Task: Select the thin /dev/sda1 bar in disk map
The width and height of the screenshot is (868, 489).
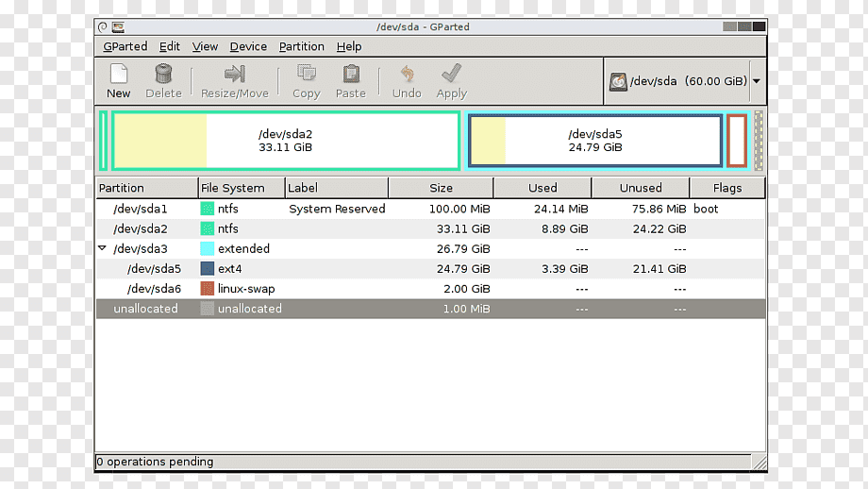Action: (x=103, y=141)
